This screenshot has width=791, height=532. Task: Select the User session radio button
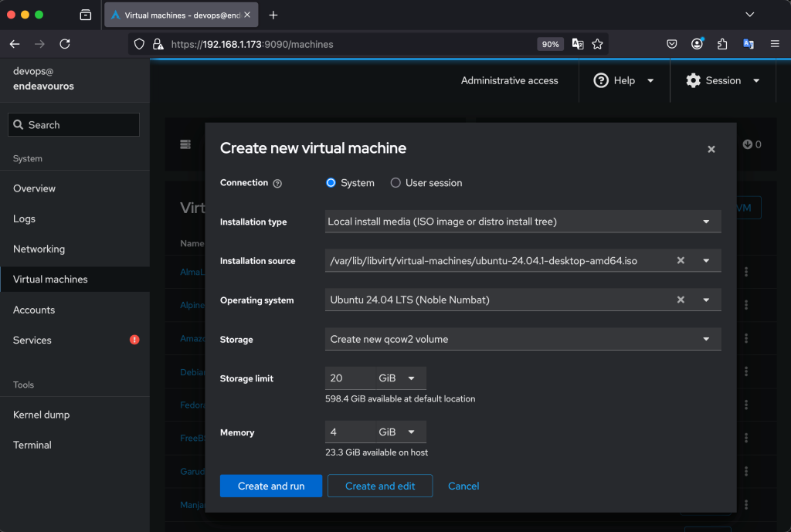click(395, 183)
